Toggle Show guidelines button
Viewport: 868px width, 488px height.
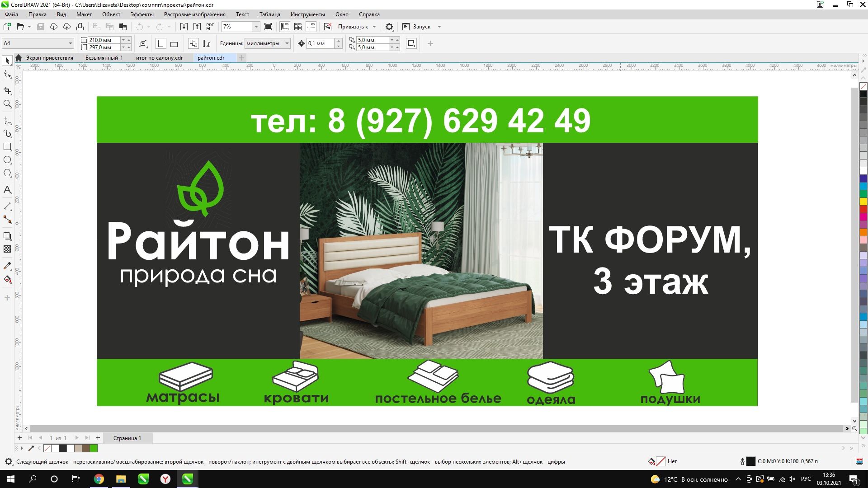[311, 27]
